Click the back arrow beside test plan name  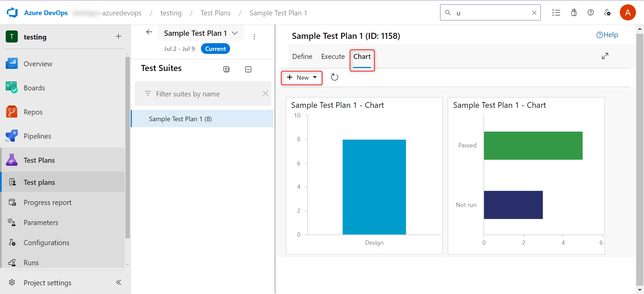[149, 32]
